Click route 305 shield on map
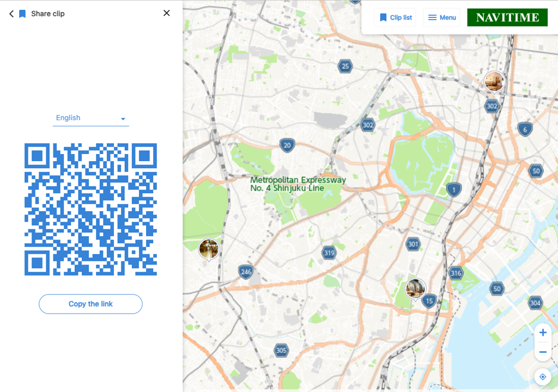 point(281,351)
